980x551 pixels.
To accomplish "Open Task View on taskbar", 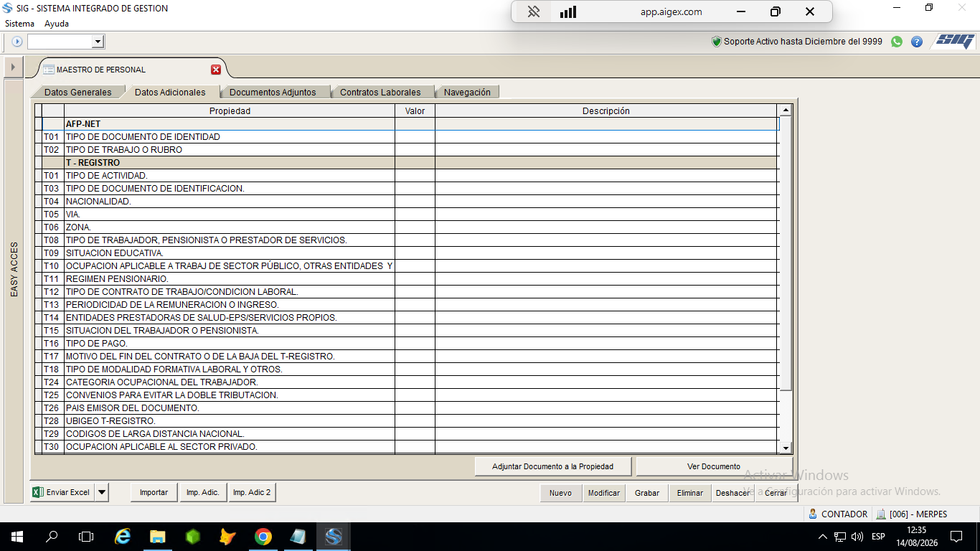I will pos(86,537).
